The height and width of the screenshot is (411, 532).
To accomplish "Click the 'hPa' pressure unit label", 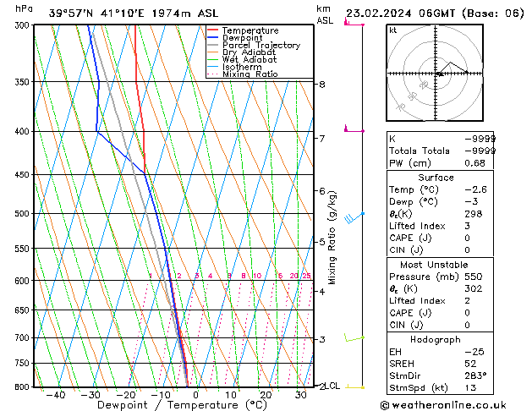I will pos(24,8).
